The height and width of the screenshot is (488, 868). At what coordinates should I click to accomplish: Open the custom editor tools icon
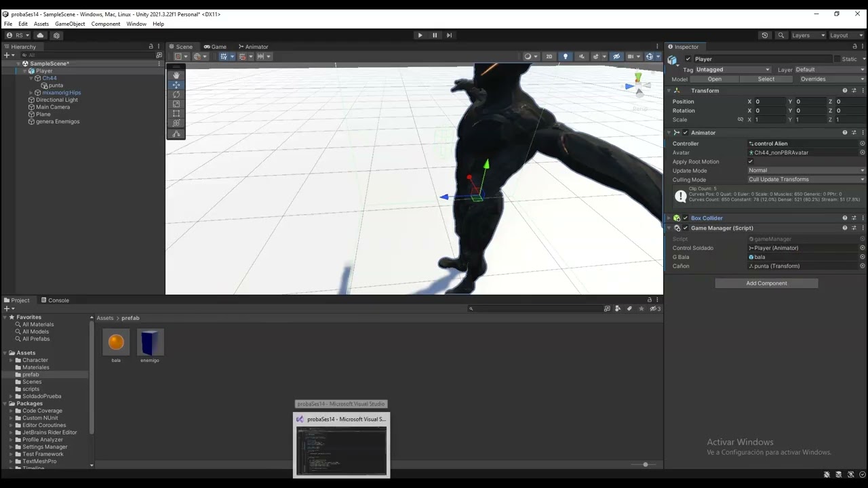176,134
